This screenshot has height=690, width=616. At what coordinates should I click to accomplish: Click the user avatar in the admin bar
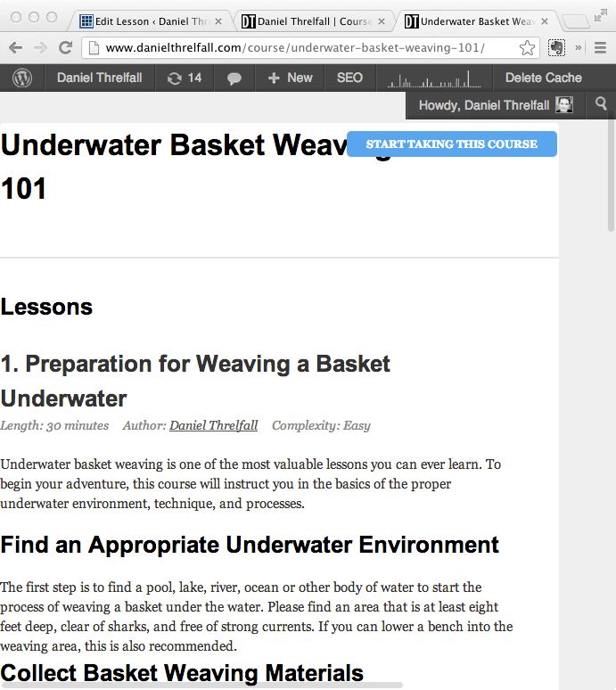[x=563, y=104]
